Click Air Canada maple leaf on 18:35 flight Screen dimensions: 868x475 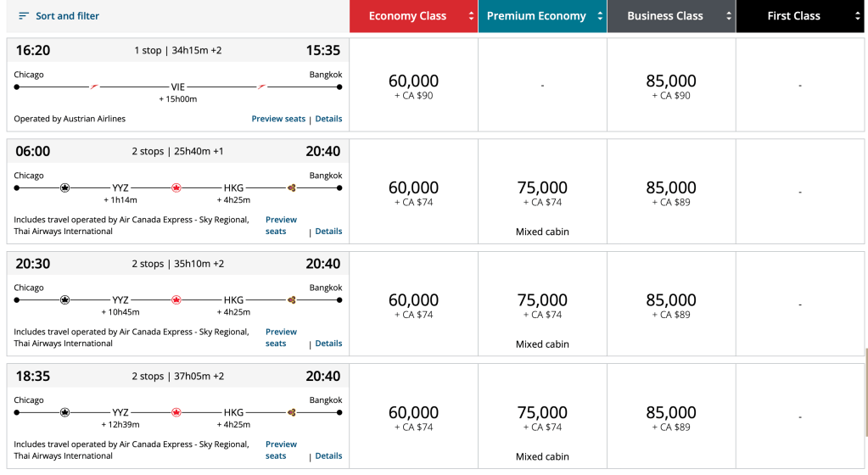176,412
